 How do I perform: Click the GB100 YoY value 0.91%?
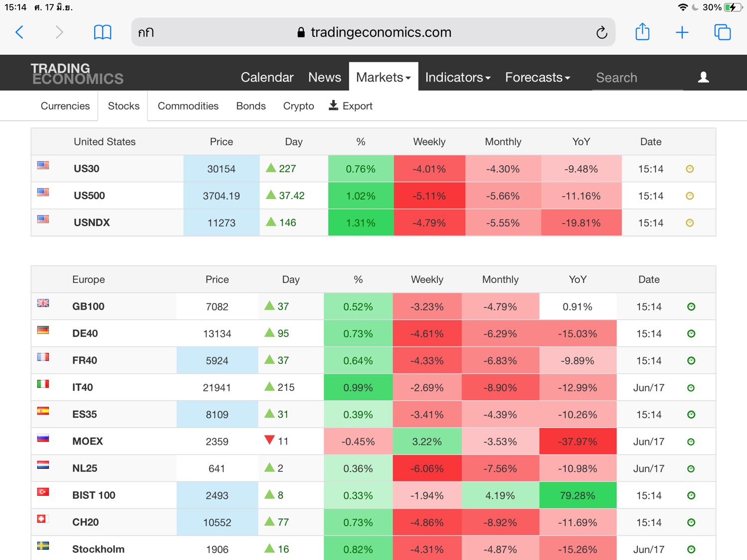click(578, 307)
